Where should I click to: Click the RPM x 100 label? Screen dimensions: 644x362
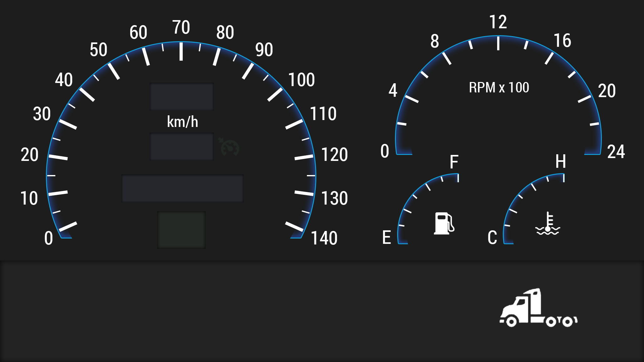tap(499, 88)
